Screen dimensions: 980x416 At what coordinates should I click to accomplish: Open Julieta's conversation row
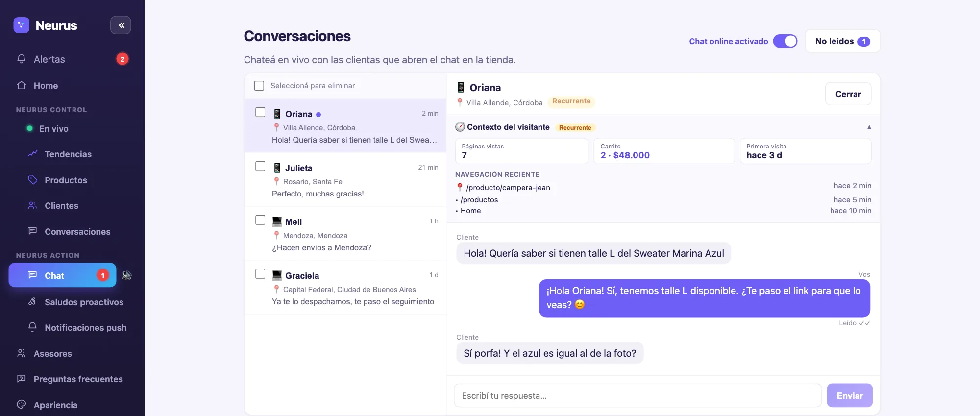point(345,179)
